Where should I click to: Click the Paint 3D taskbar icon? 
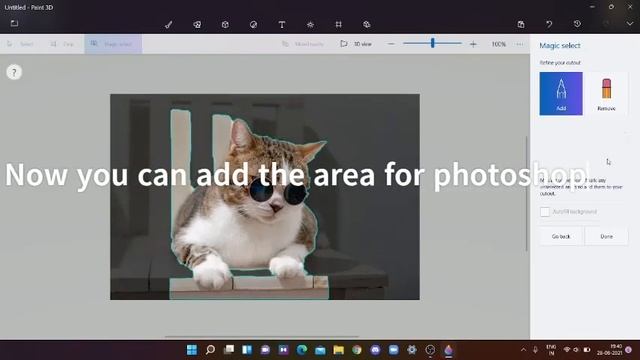click(449, 350)
